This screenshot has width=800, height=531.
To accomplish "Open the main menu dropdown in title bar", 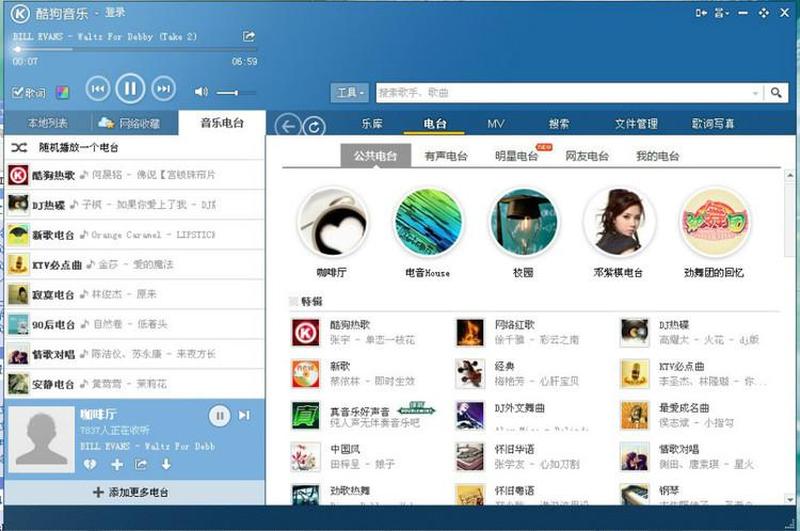I will [x=721, y=13].
